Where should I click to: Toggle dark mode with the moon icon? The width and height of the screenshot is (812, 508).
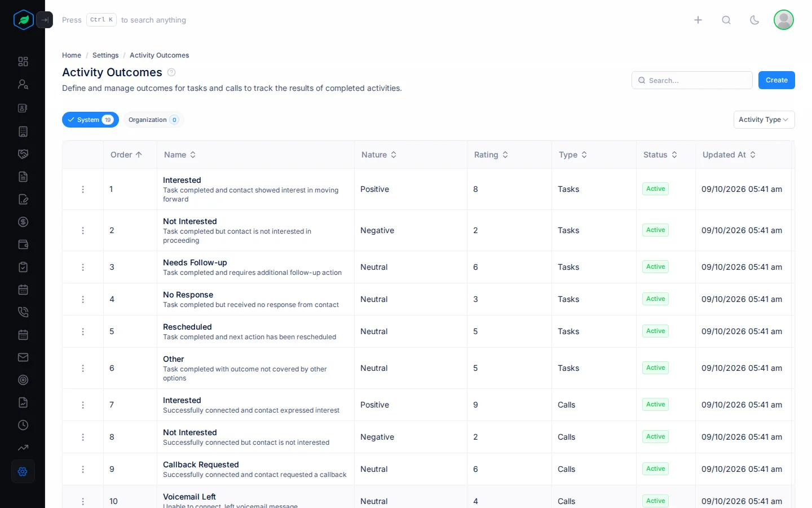(754, 20)
